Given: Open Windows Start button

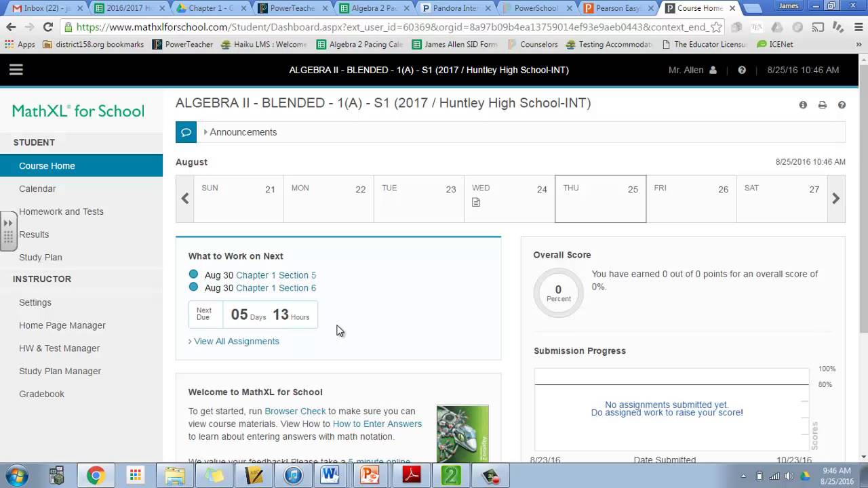Looking at the screenshot, I should pyautogui.click(x=16, y=475).
